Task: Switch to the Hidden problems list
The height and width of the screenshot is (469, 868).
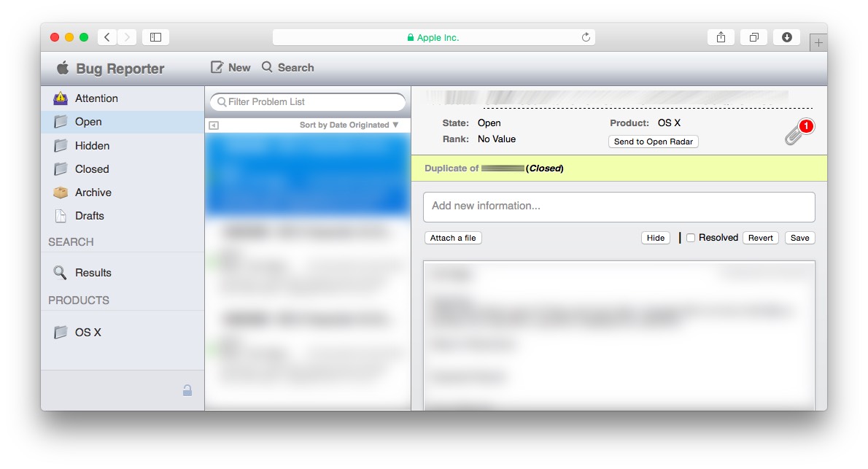Action: coord(92,146)
